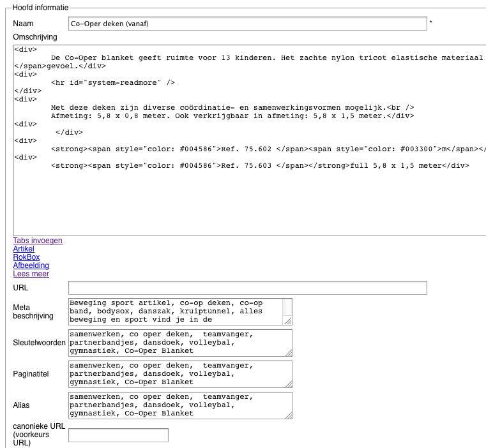The height and width of the screenshot is (448, 486).
Task: Click the Omschrijving label
Action: [35, 37]
